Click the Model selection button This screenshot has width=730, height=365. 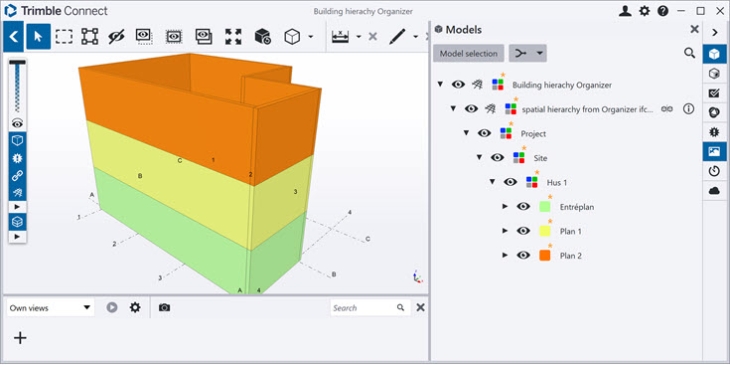468,54
